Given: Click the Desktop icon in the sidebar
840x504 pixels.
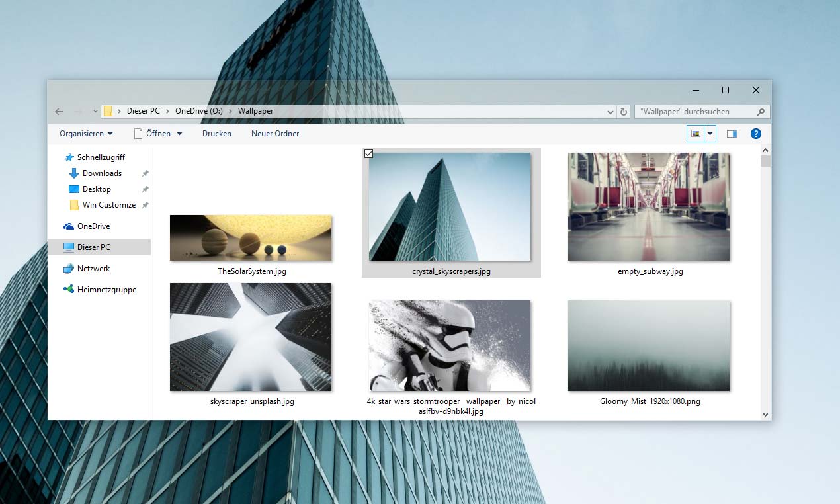Looking at the screenshot, I should pos(74,189).
